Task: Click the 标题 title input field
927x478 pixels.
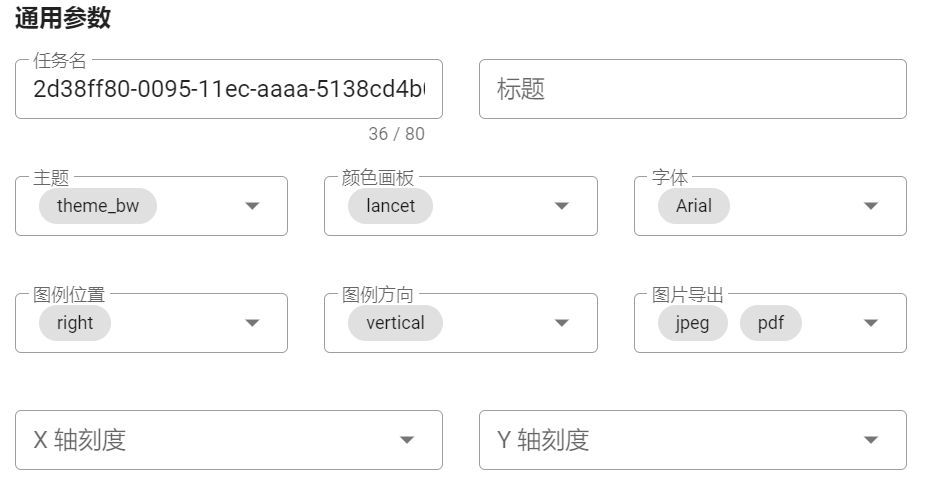Action: pyautogui.click(x=692, y=89)
